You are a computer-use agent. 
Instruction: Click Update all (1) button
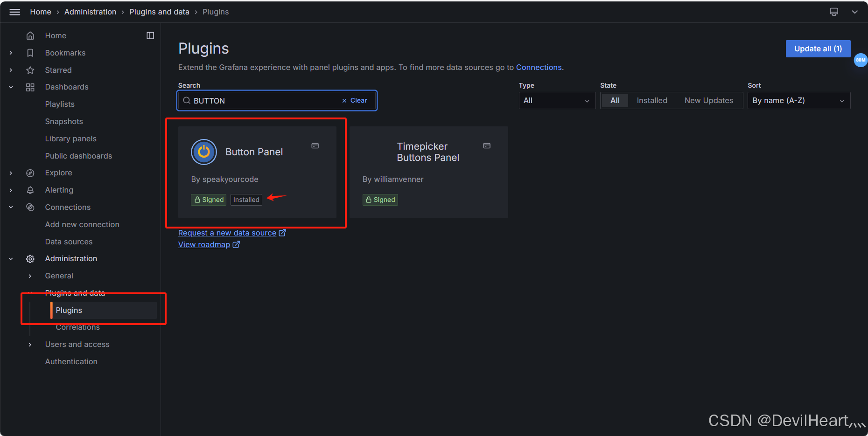pyautogui.click(x=818, y=49)
